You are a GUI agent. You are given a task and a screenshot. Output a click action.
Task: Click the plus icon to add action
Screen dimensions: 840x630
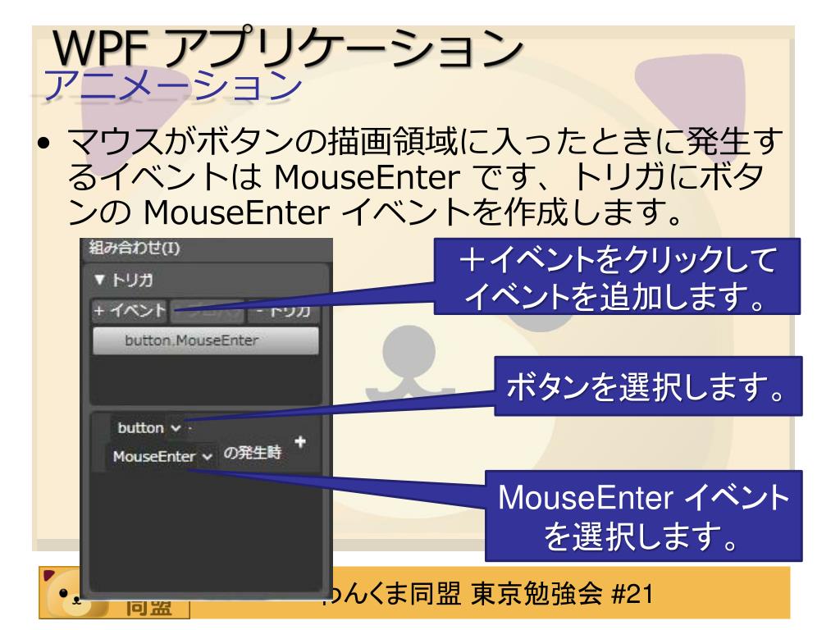coord(300,442)
